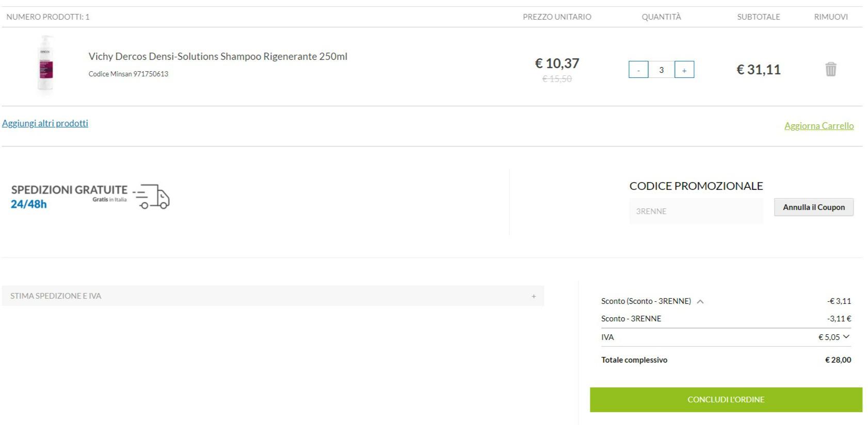Click the 'Totale complessivo' amount € 28,00

pos(838,360)
